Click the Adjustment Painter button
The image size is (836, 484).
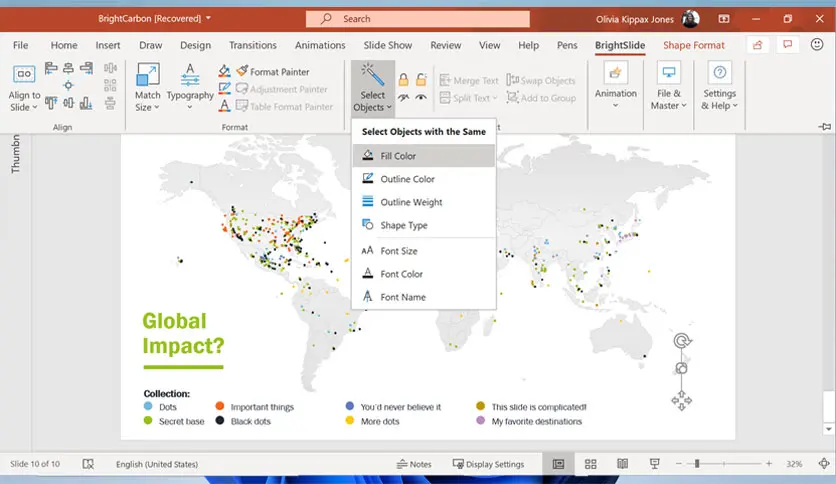coord(282,89)
